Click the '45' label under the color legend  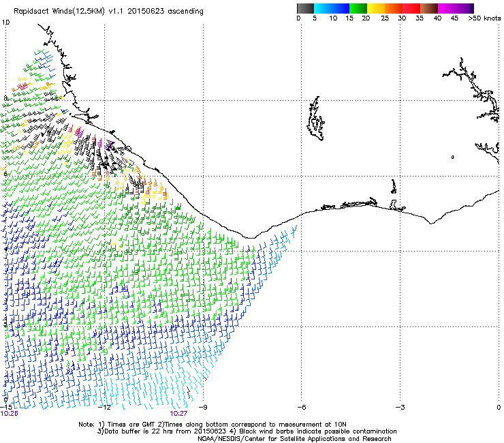tap(454, 18)
